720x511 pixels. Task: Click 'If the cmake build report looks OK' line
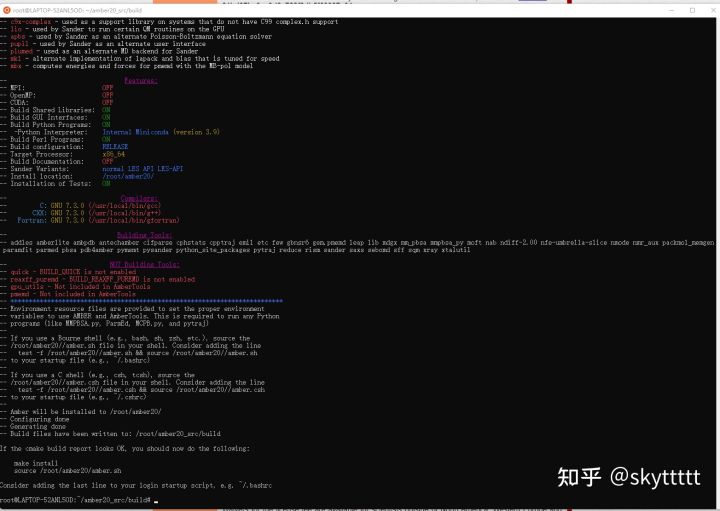[125, 448]
